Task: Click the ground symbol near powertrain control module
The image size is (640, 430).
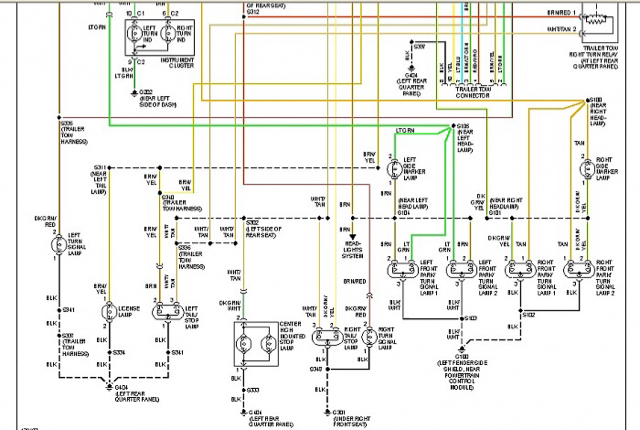Action: click(x=462, y=349)
